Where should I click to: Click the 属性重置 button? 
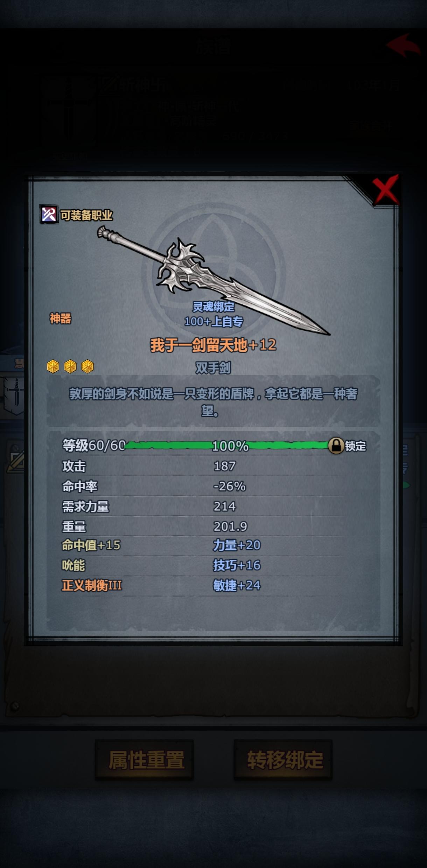pos(144,760)
